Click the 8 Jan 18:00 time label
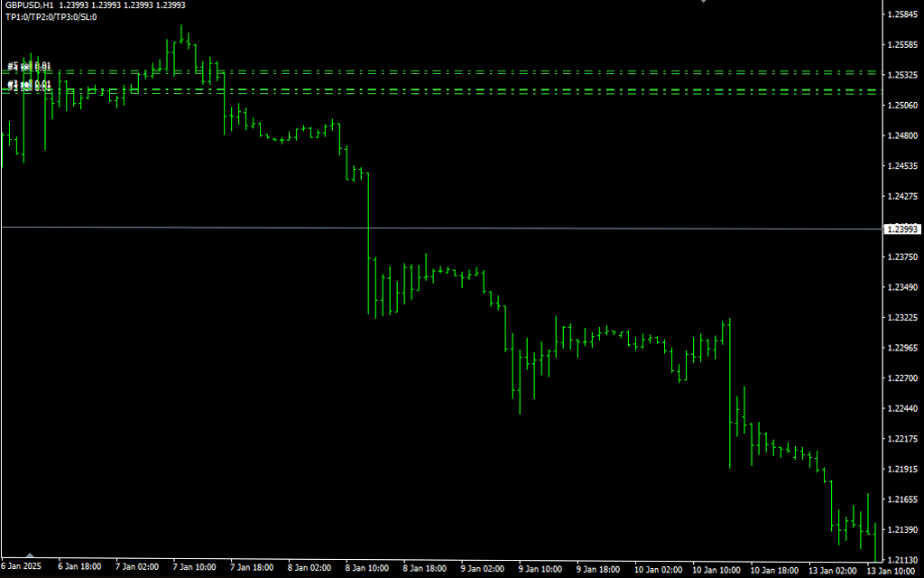The height and width of the screenshot is (578, 924). click(424, 567)
